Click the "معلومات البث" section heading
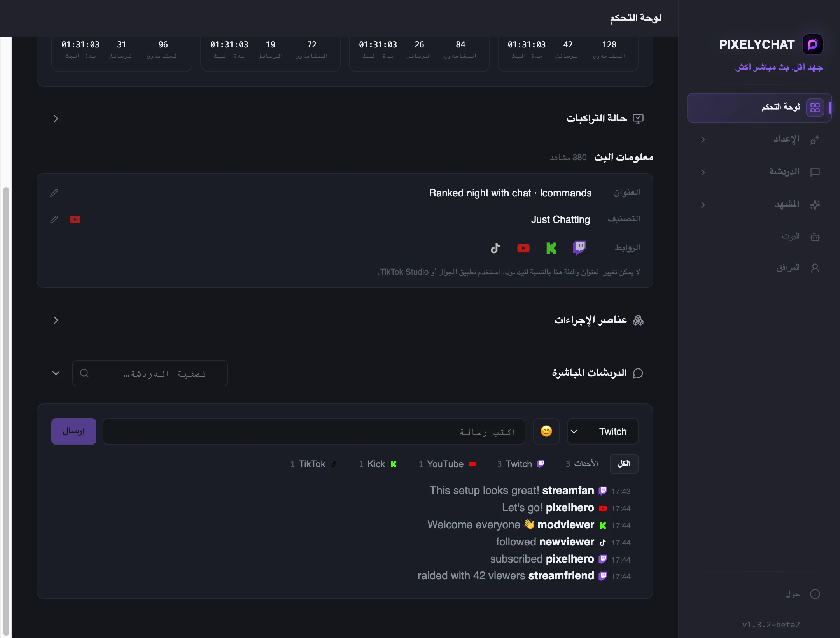This screenshot has height=638, width=840. click(x=624, y=157)
